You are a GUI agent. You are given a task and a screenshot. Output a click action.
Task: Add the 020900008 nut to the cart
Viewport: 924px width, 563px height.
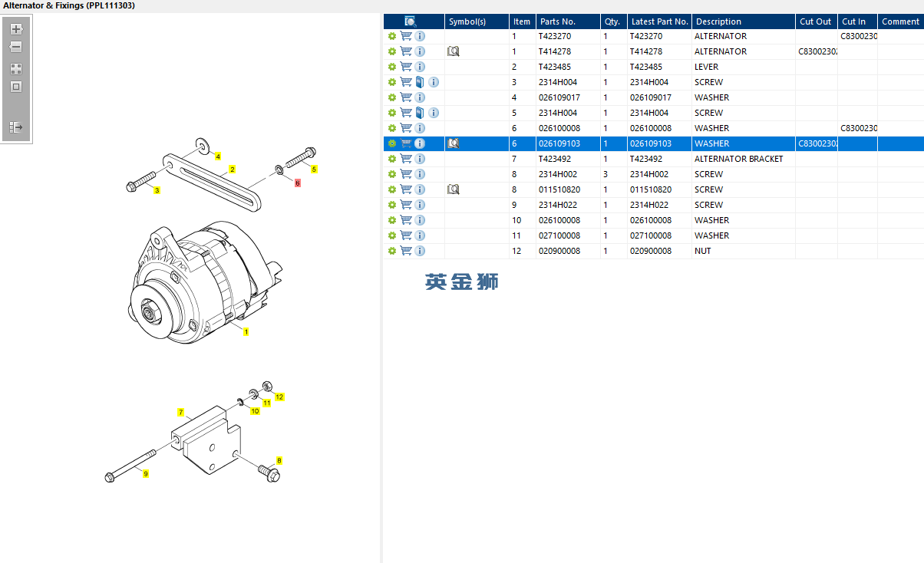[406, 251]
